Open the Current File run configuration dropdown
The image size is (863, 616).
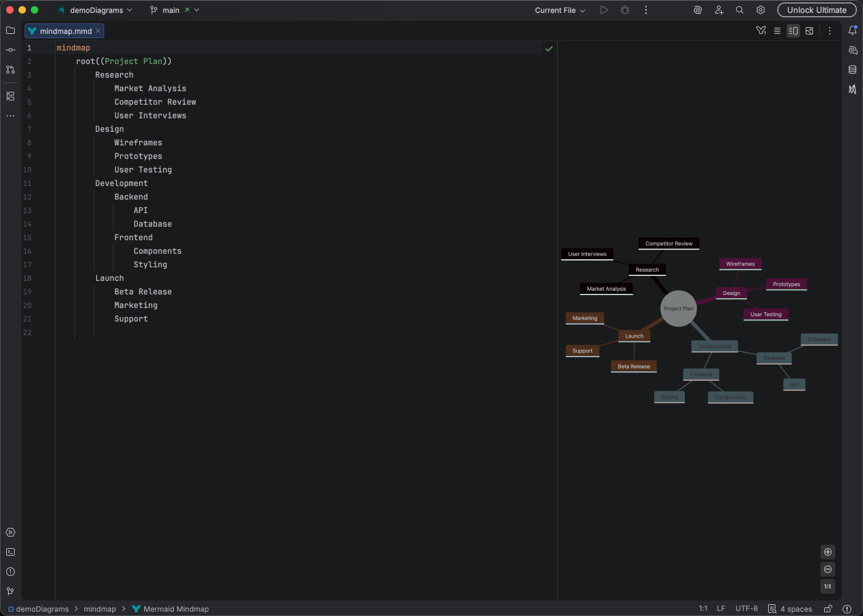[x=558, y=10]
